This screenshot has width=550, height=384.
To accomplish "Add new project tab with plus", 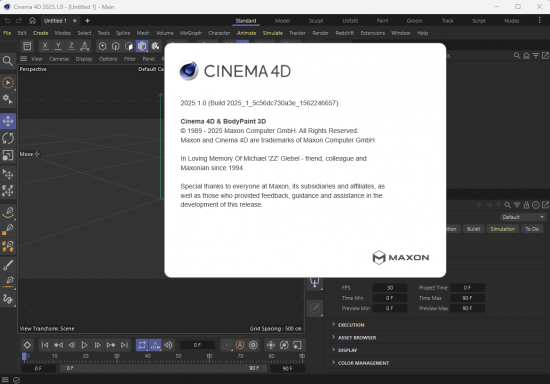I will pos(87,21).
